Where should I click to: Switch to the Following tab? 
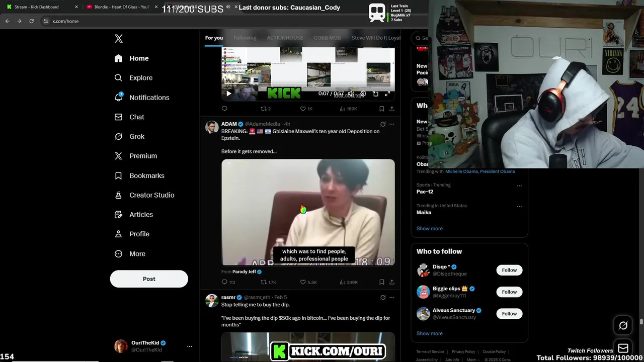(x=245, y=38)
